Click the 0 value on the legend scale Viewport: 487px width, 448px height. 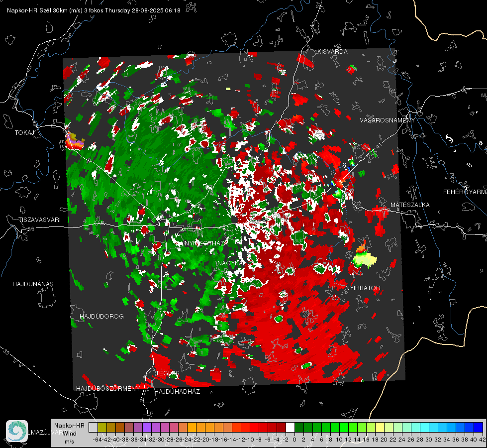[x=294, y=440]
